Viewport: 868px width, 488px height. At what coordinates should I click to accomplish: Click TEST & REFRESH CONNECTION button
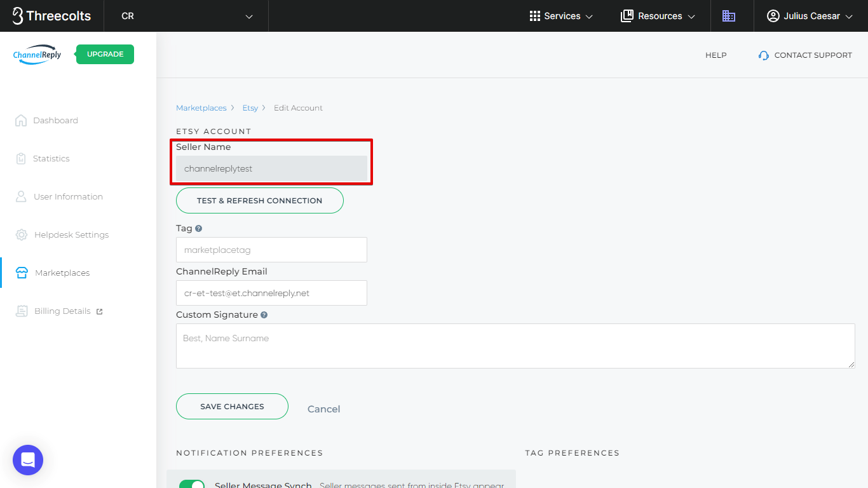click(x=259, y=200)
